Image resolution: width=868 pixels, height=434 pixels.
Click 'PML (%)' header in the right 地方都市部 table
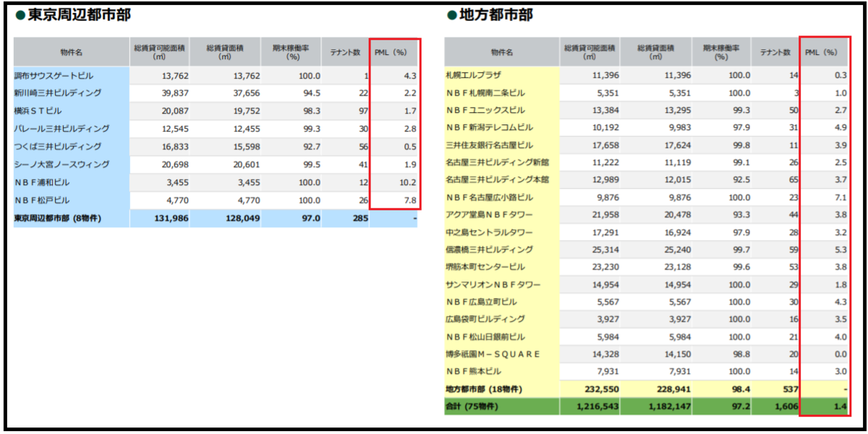[821, 52]
